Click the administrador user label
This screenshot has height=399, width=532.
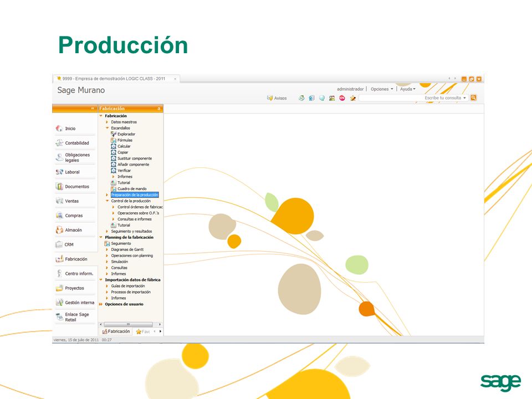tap(350, 89)
